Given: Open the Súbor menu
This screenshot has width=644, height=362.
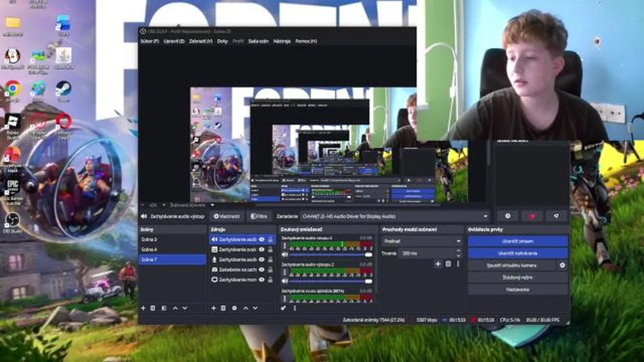Looking at the screenshot, I should point(149,41).
